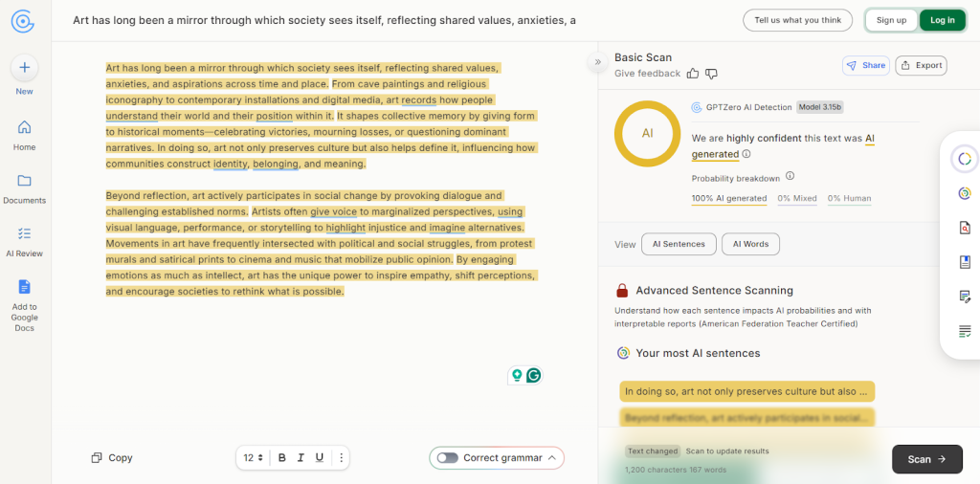Image resolution: width=980 pixels, height=484 pixels.
Task: Switch view to AI Sentences
Action: point(678,244)
